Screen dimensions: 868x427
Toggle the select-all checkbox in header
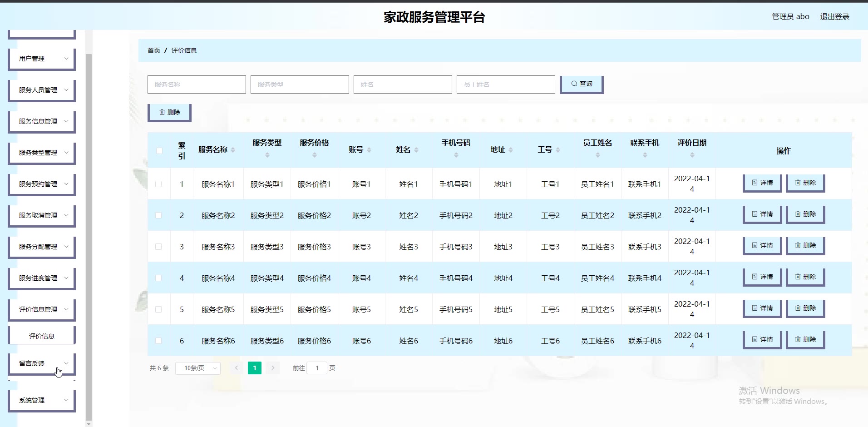point(159,150)
